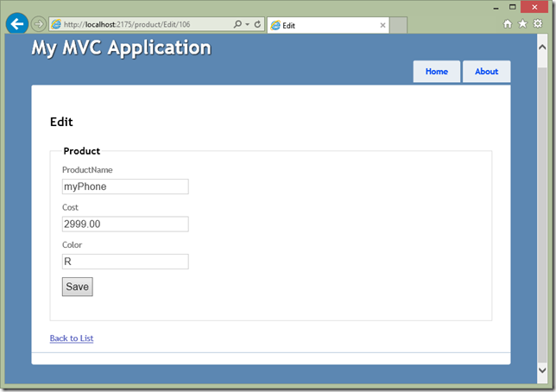The image size is (556, 392).
Task: Click the ProductName label
Action: coord(87,170)
